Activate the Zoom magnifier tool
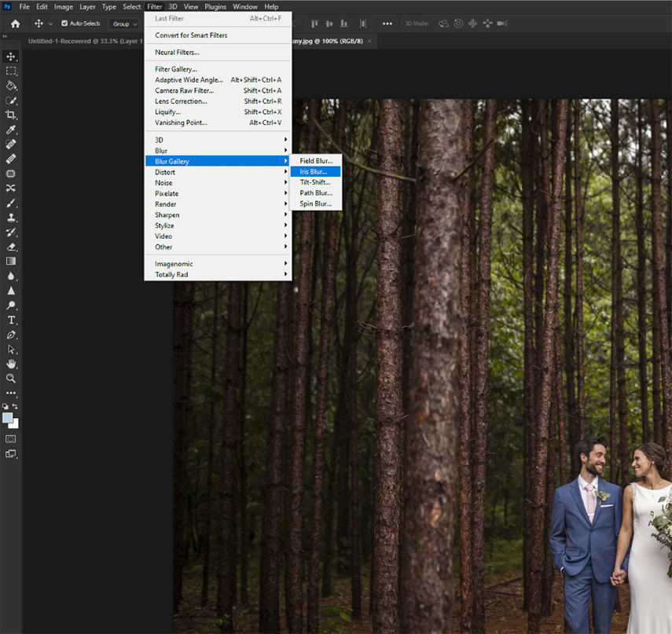Image resolution: width=672 pixels, height=634 pixels. click(x=11, y=378)
